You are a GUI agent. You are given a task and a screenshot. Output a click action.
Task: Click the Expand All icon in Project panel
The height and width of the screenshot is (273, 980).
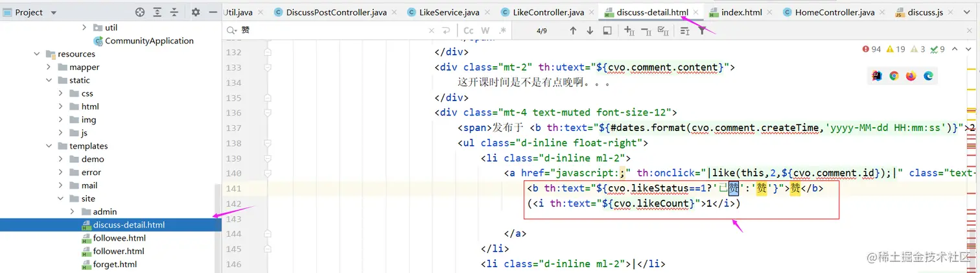coord(157,12)
